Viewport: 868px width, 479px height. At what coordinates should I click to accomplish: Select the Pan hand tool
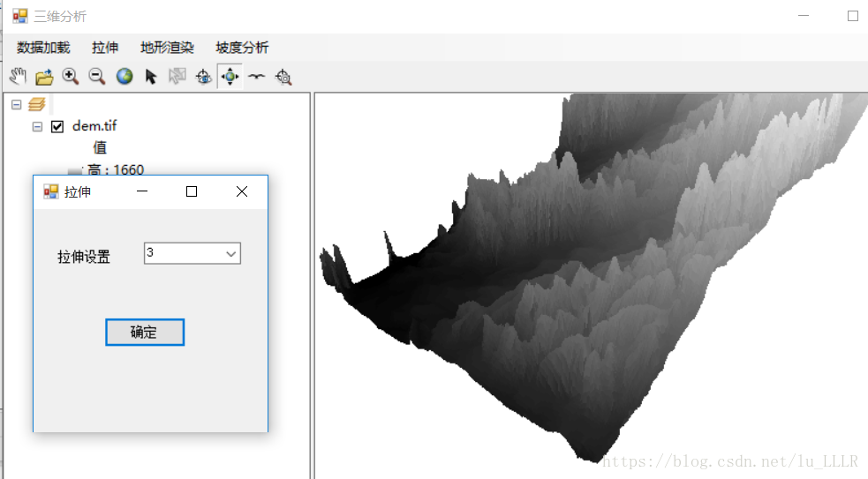[x=18, y=77]
